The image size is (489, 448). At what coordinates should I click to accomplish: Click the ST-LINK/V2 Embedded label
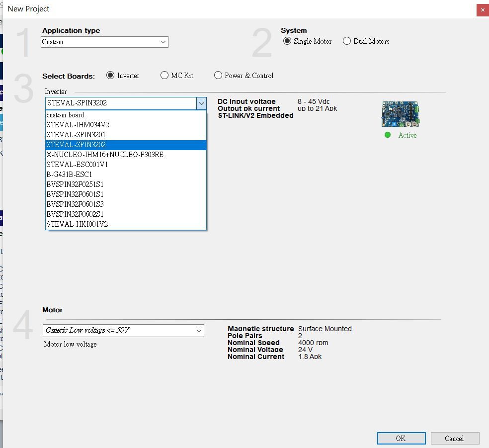(256, 115)
